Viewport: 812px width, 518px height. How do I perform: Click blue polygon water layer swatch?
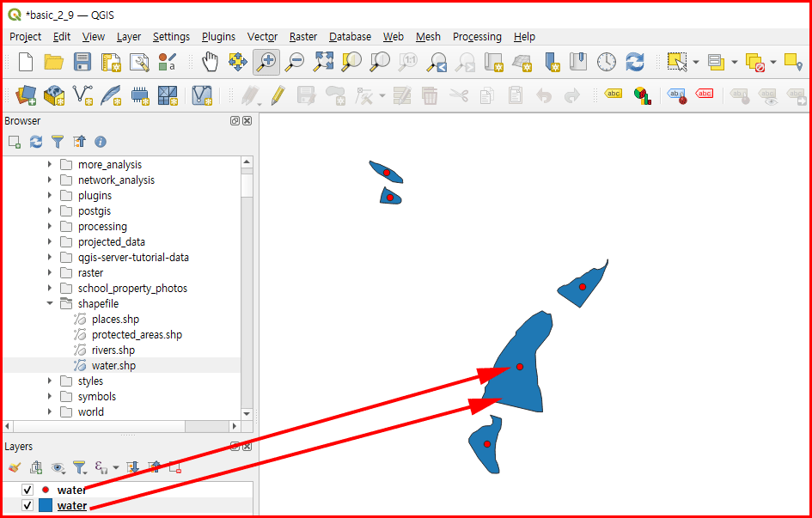[46, 506]
